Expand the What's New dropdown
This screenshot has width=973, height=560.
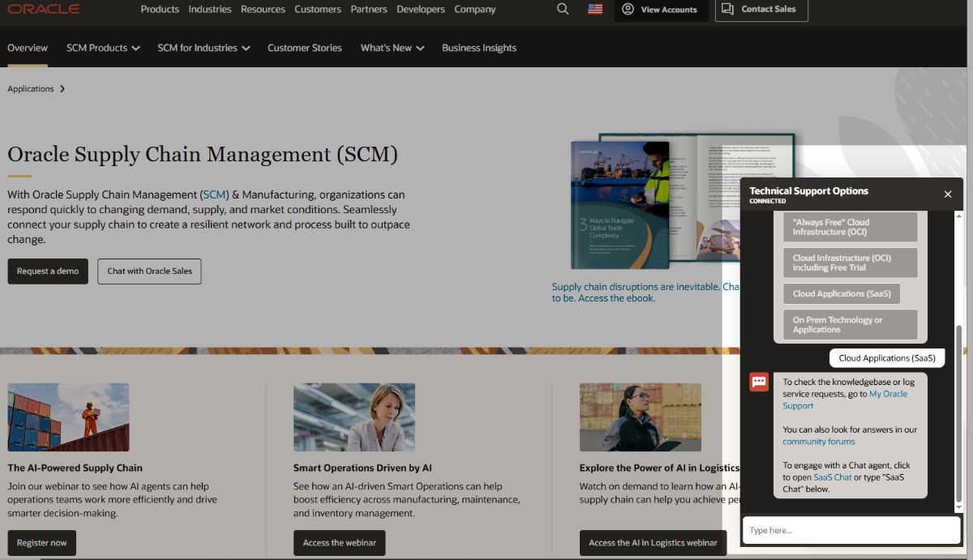click(392, 48)
